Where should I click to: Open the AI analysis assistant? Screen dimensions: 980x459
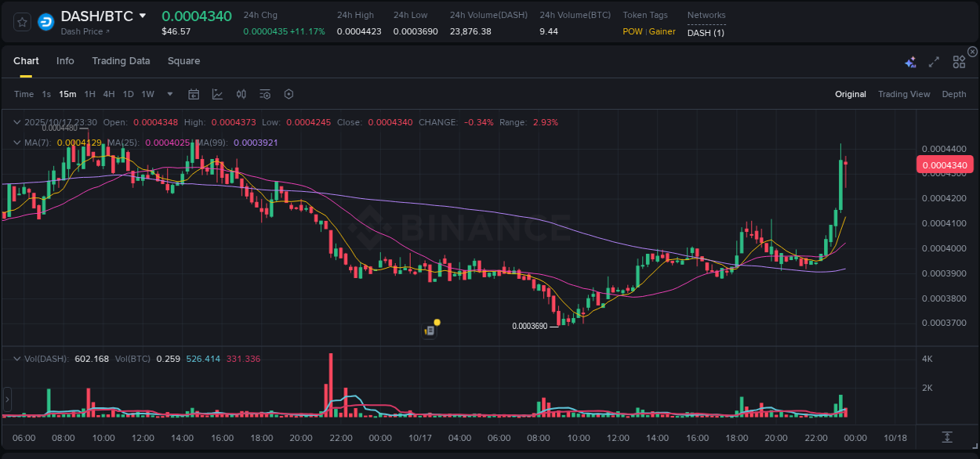click(910, 61)
